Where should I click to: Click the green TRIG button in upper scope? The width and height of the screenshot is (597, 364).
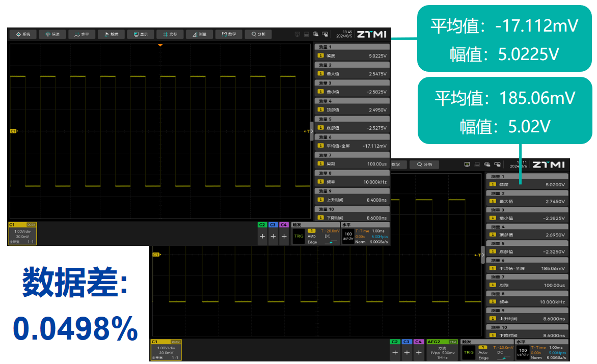coord(298,236)
